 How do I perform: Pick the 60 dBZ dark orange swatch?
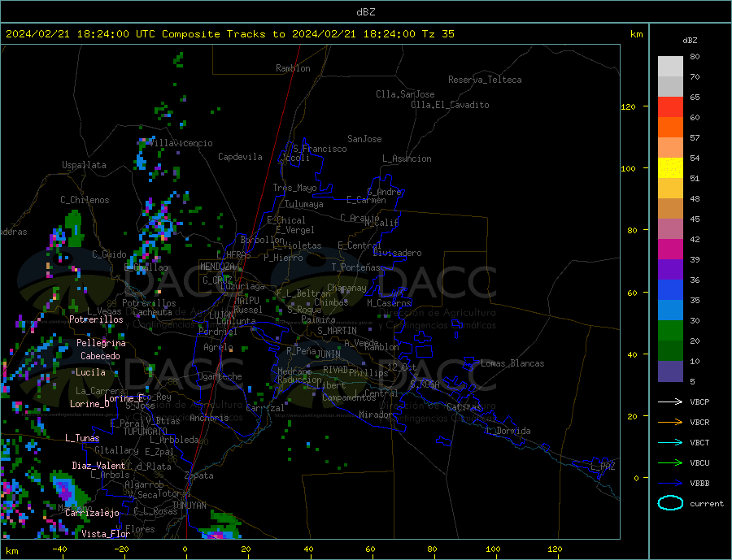[670, 128]
